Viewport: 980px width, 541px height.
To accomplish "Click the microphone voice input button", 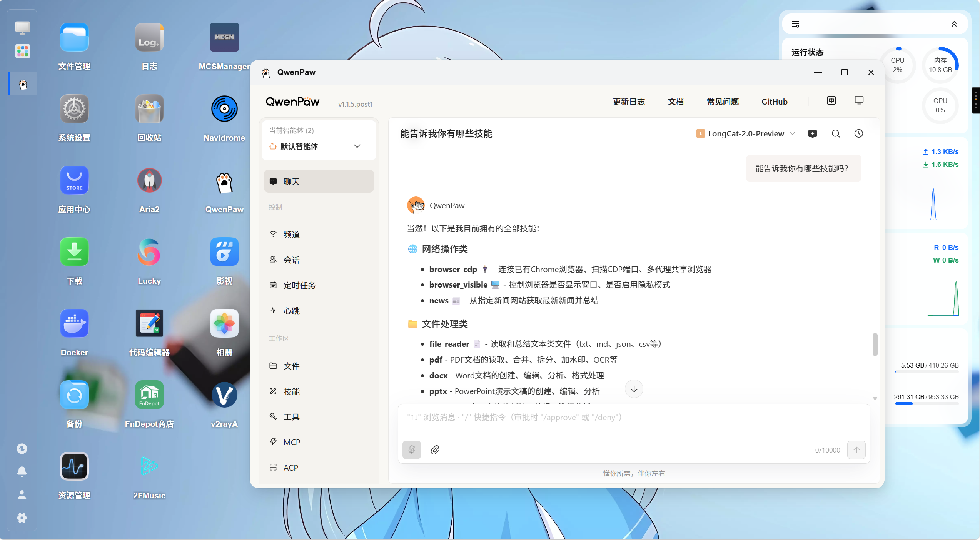I will click(x=412, y=450).
